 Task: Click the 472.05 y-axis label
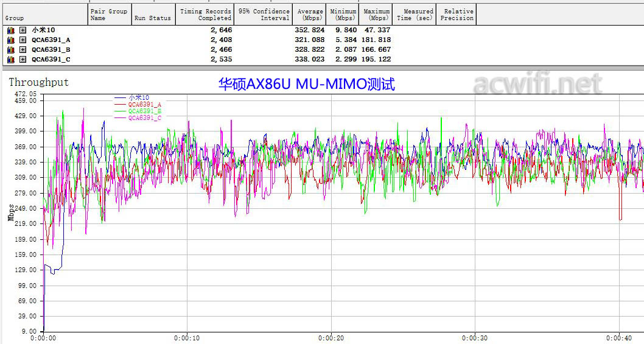click(x=26, y=94)
